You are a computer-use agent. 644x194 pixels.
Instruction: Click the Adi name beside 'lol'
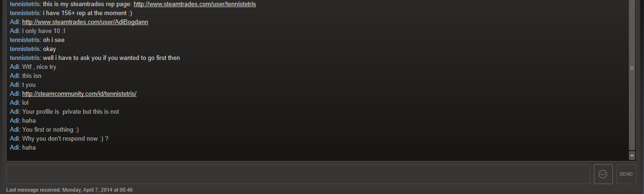15,103
